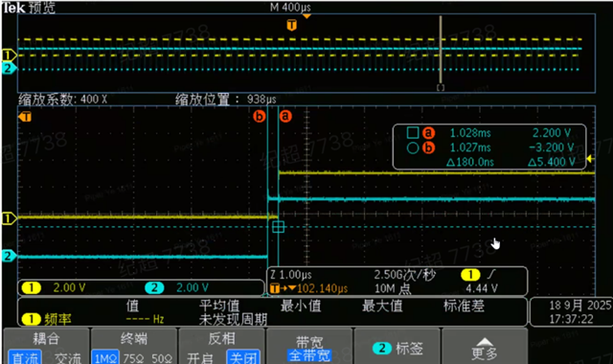Select cursor marker a on the waveform
613x364 pixels.
(x=285, y=116)
